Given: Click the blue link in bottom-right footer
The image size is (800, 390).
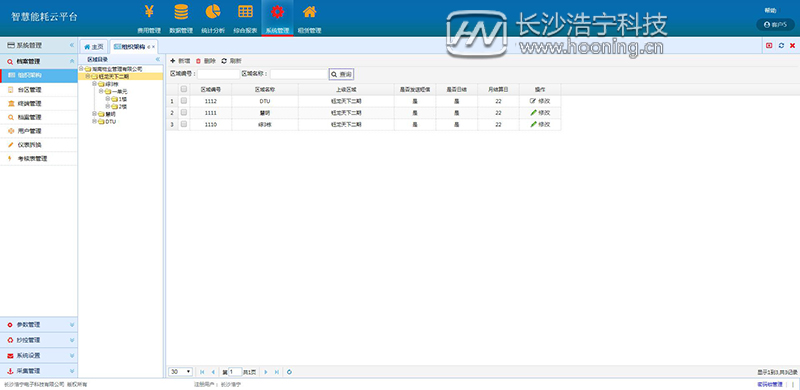Looking at the screenshot, I should (769, 385).
